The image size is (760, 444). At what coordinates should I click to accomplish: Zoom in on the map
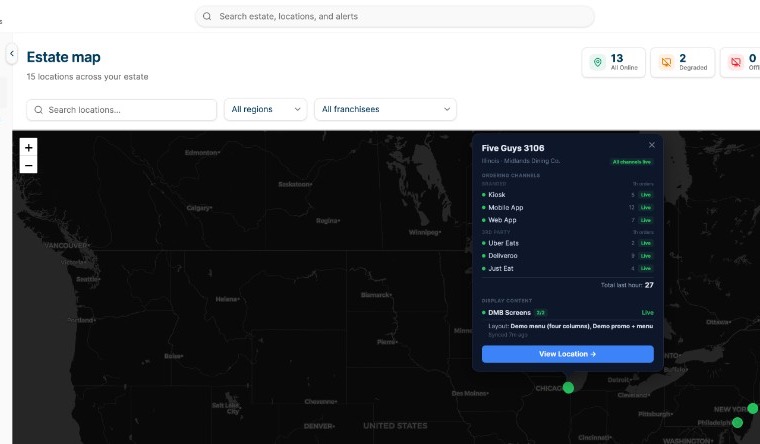[29, 147]
